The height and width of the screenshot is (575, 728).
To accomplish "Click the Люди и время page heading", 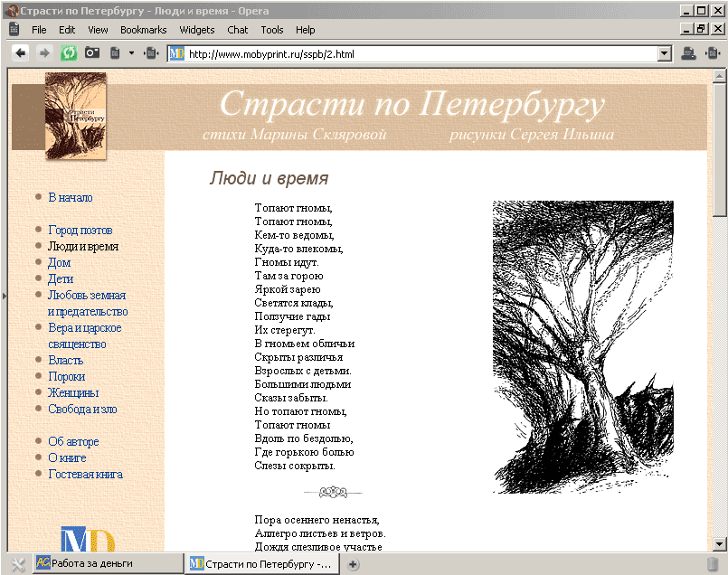I will point(269,178).
